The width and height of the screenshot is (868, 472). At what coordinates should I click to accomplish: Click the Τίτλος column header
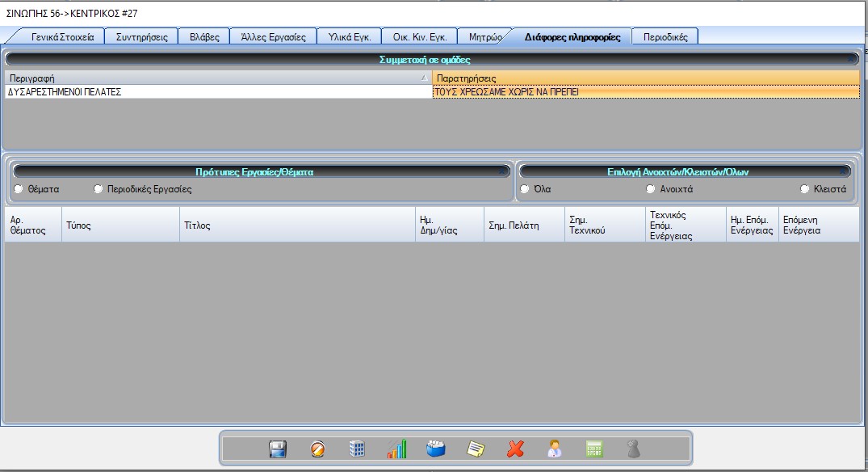[x=296, y=225]
